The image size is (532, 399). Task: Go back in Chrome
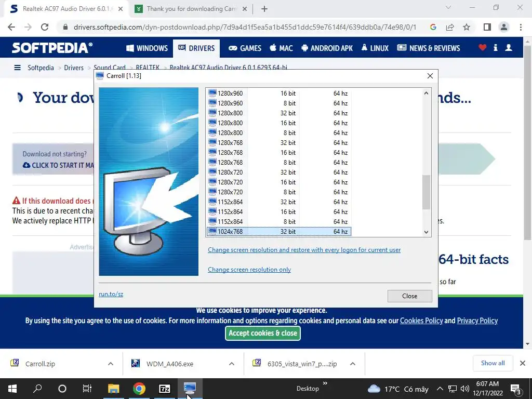(x=11, y=27)
